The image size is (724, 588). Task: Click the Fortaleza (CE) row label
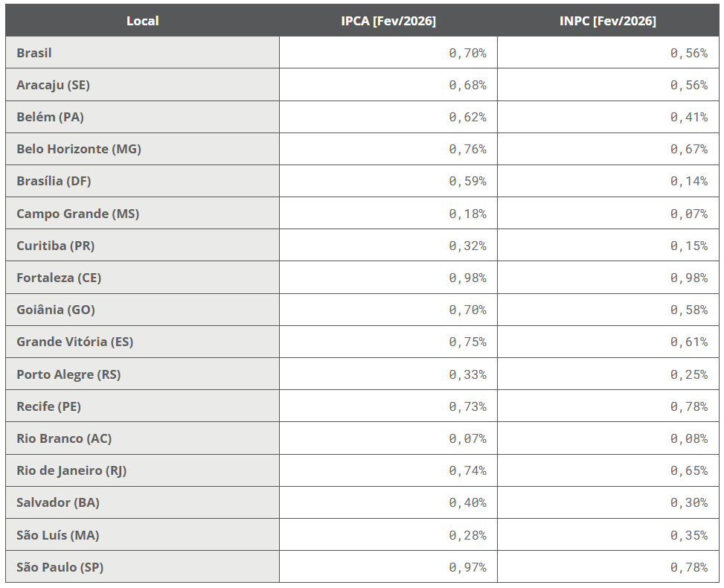(59, 278)
